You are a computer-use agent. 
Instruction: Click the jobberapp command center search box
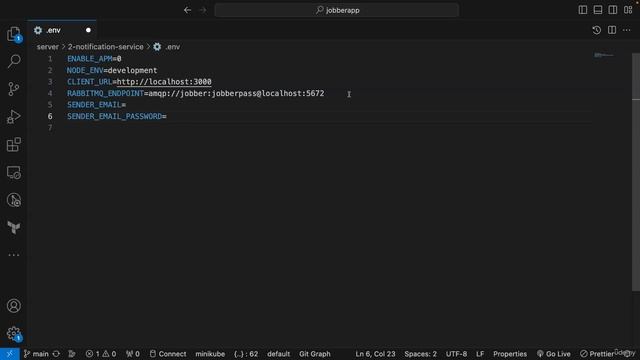coord(337,10)
